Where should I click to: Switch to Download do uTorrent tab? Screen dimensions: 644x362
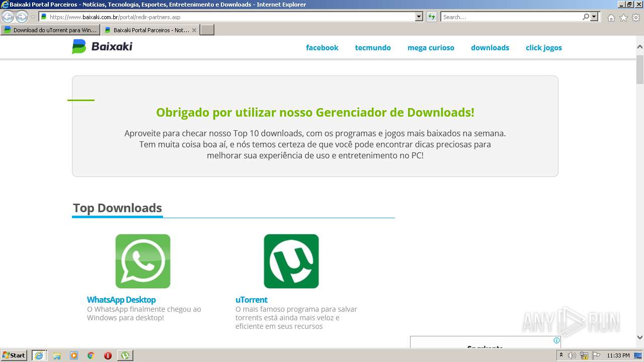tap(50, 30)
